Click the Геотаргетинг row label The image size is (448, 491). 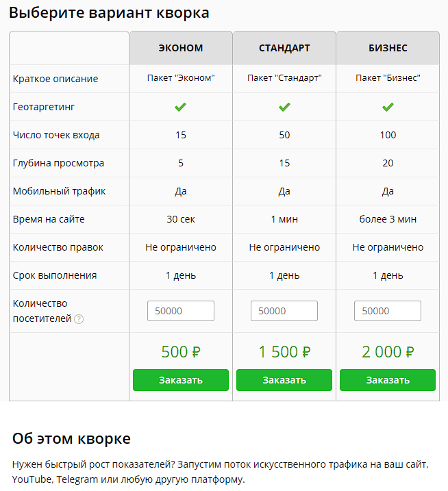(42, 107)
